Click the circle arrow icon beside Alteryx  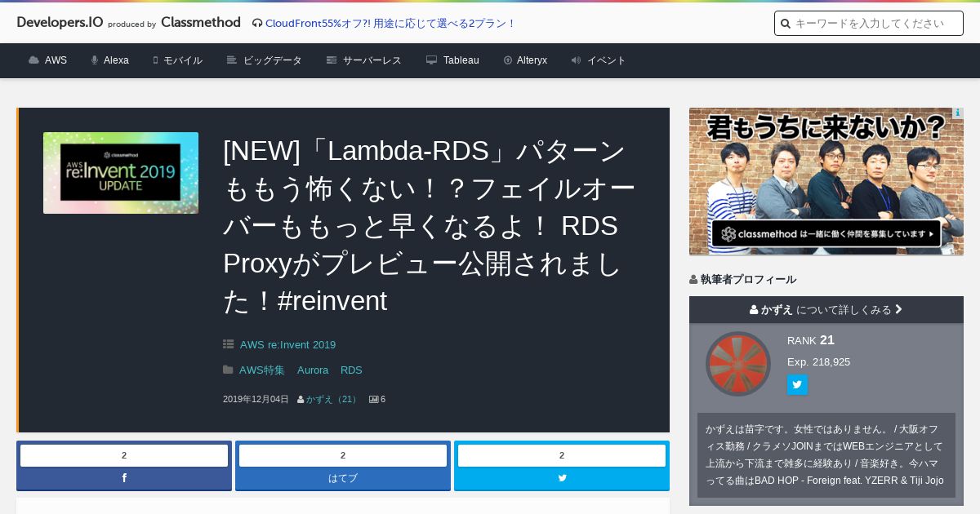pyautogui.click(x=508, y=60)
